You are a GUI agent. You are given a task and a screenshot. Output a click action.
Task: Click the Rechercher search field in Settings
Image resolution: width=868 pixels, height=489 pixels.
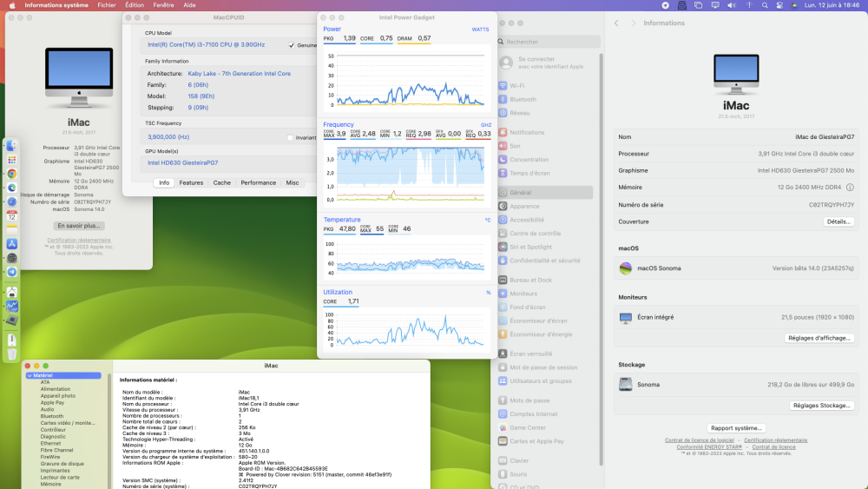point(548,42)
